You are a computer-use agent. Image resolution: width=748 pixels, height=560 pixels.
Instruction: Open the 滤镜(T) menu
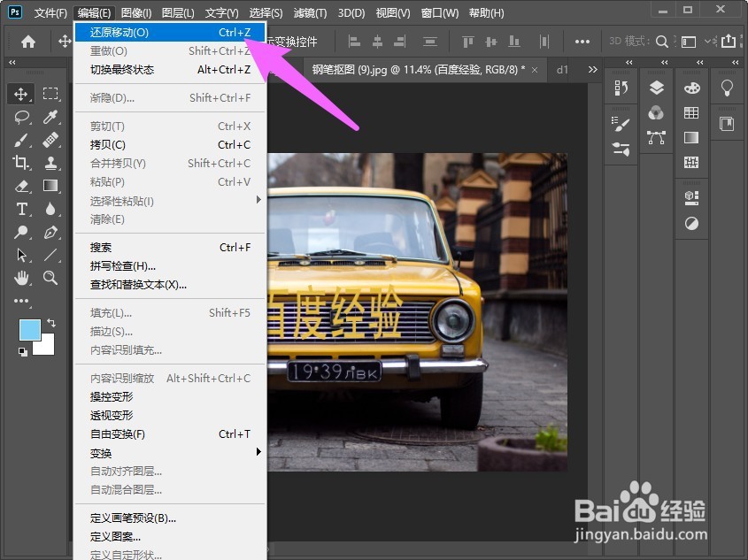(310, 13)
